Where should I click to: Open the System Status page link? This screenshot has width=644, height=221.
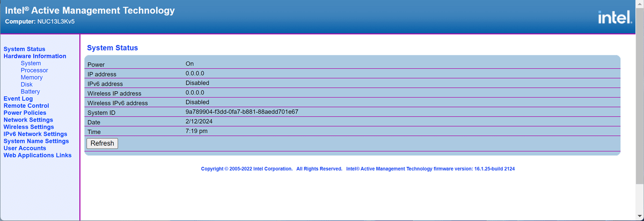(25, 49)
